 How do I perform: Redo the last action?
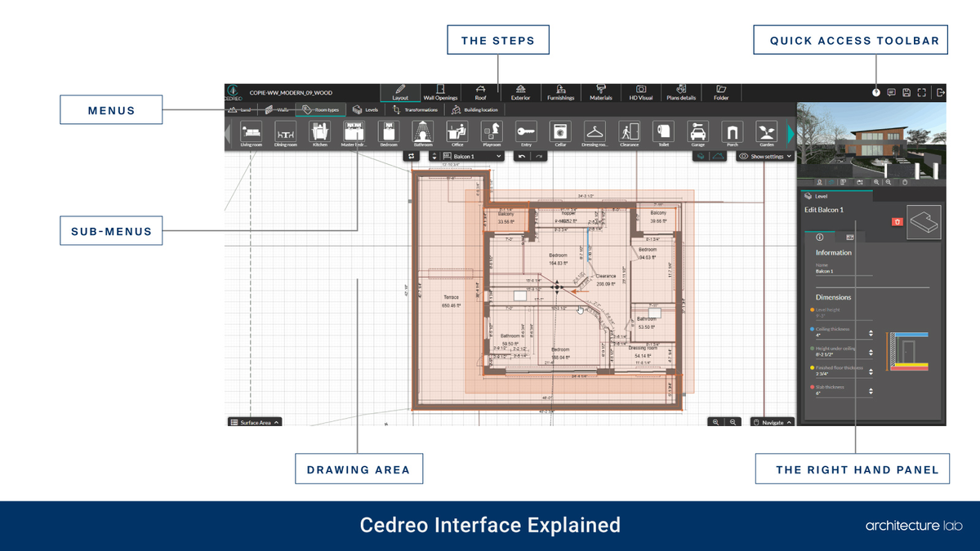pyautogui.click(x=538, y=155)
